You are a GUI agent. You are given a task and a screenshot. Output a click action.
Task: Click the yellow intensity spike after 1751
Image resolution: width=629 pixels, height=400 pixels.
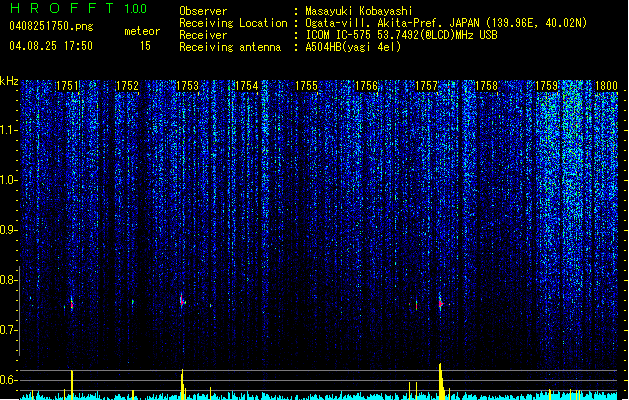coord(72,384)
